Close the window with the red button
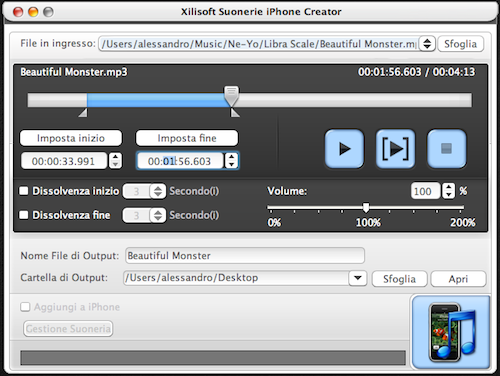 (18, 12)
